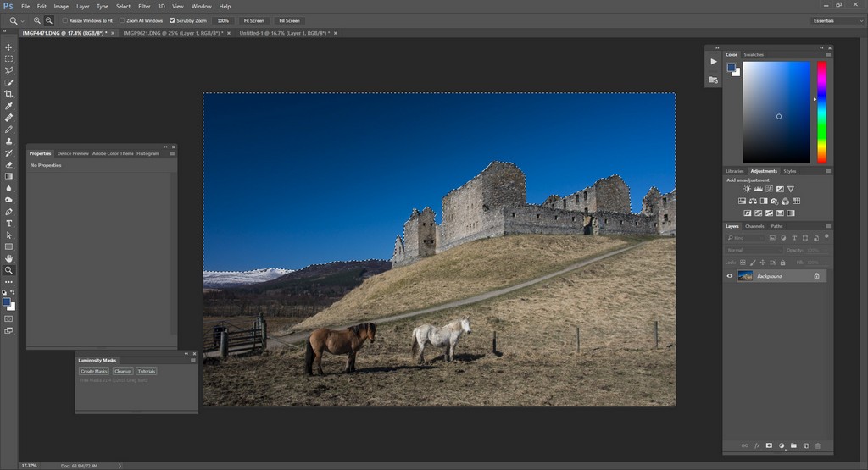Choose the Horizontal Type tool
The width and height of the screenshot is (868, 470).
9,224
